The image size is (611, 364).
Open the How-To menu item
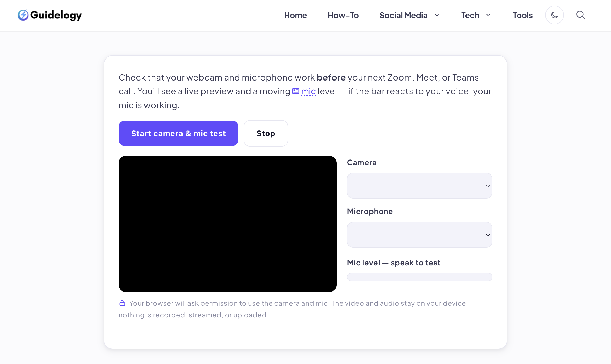pyautogui.click(x=343, y=15)
